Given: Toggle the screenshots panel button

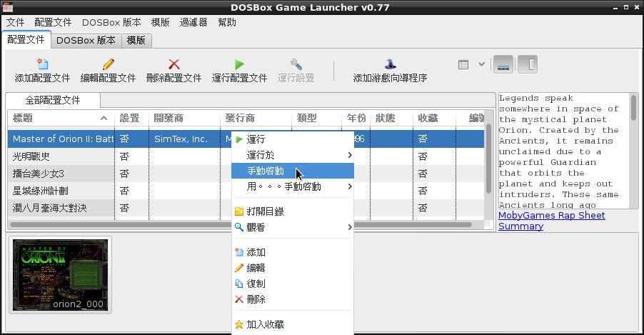Looking at the screenshot, I should tap(503, 64).
